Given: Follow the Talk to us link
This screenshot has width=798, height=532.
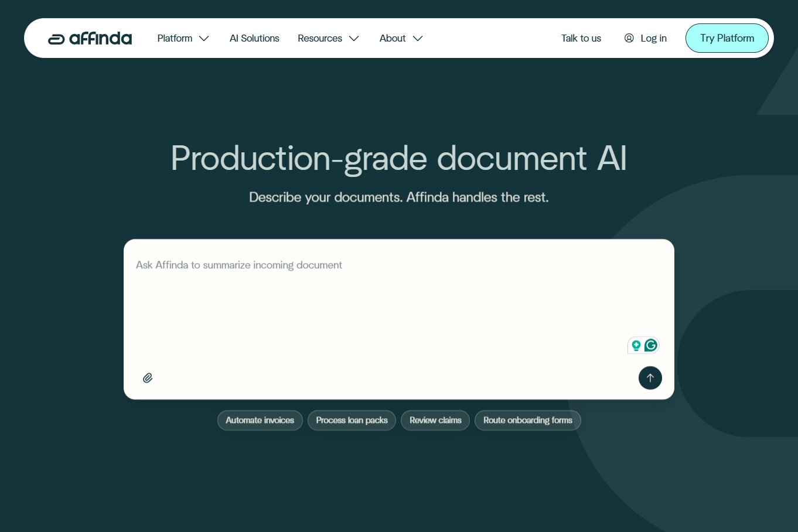Looking at the screenshot, I should (x=581, y=38).
